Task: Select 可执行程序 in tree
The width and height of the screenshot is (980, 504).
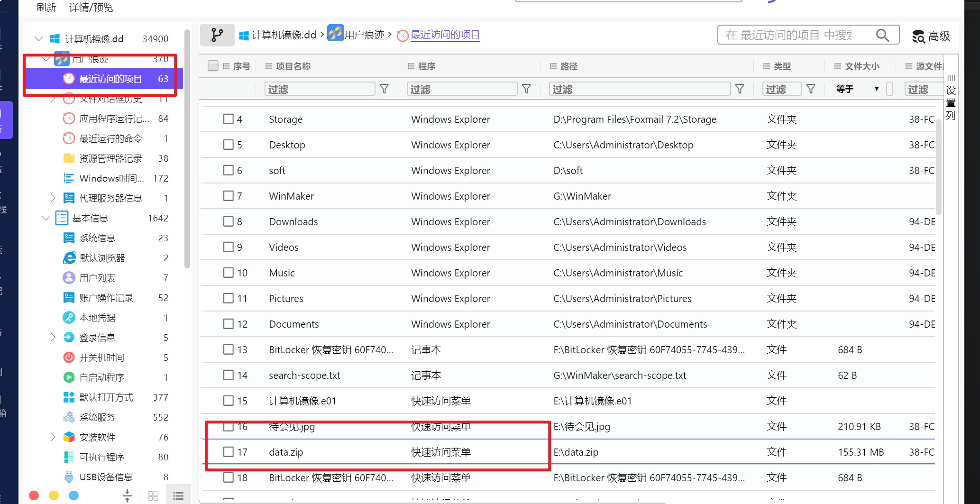Action: click(101, 457)
